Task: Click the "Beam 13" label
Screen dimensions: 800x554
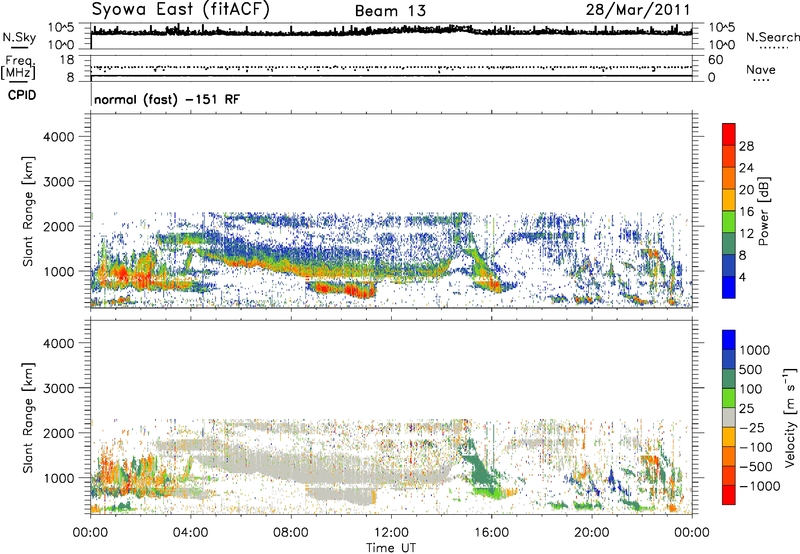Action: (x=390, y=11)
